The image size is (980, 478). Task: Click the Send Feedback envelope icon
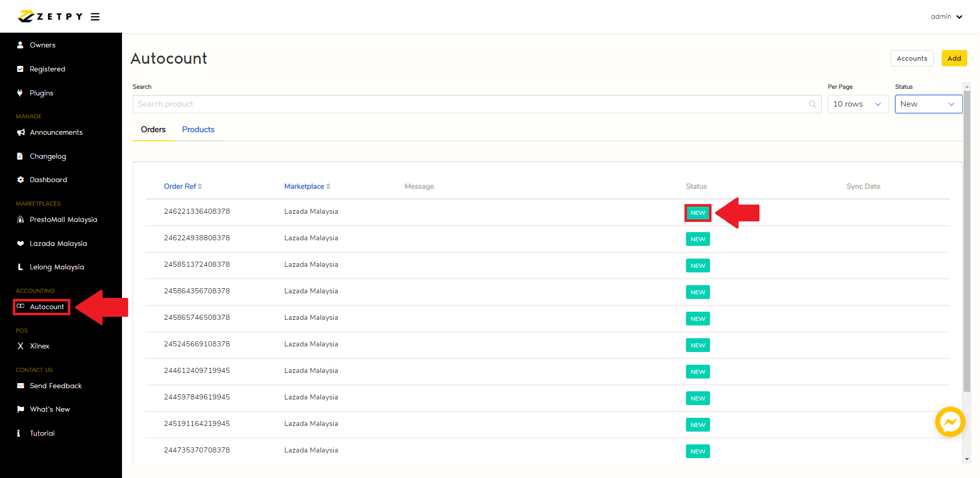[20, 386]
